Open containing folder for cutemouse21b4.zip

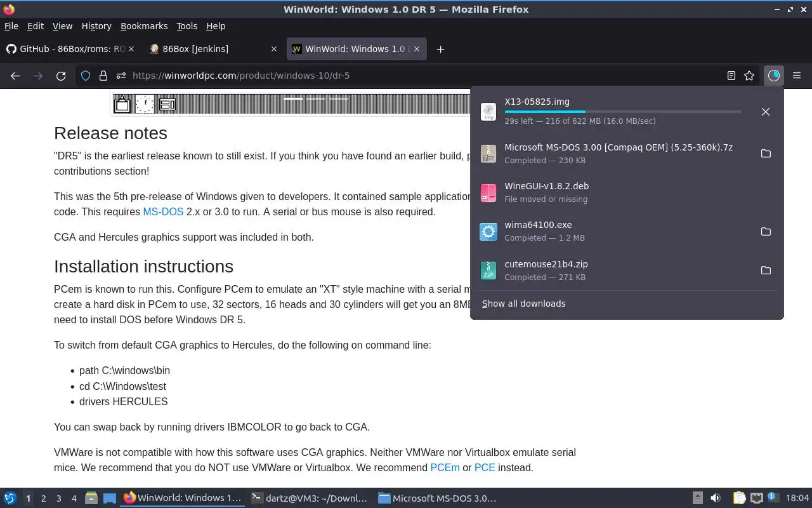point(766,271)
